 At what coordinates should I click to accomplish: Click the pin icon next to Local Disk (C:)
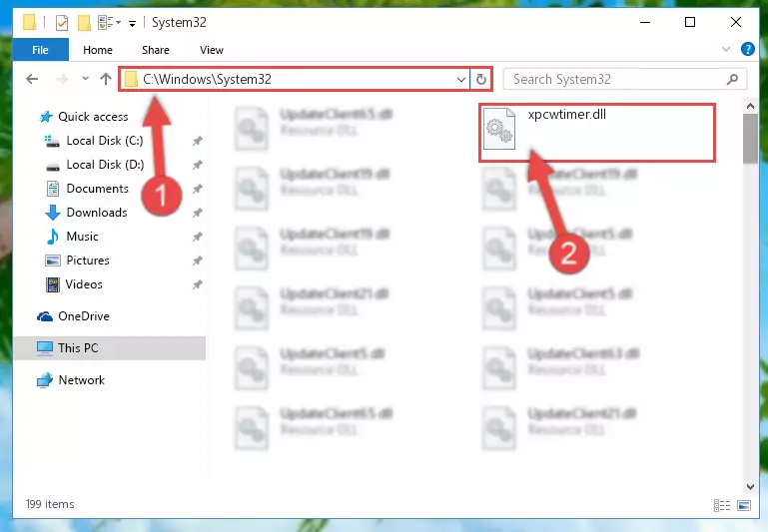coord(197,141)
